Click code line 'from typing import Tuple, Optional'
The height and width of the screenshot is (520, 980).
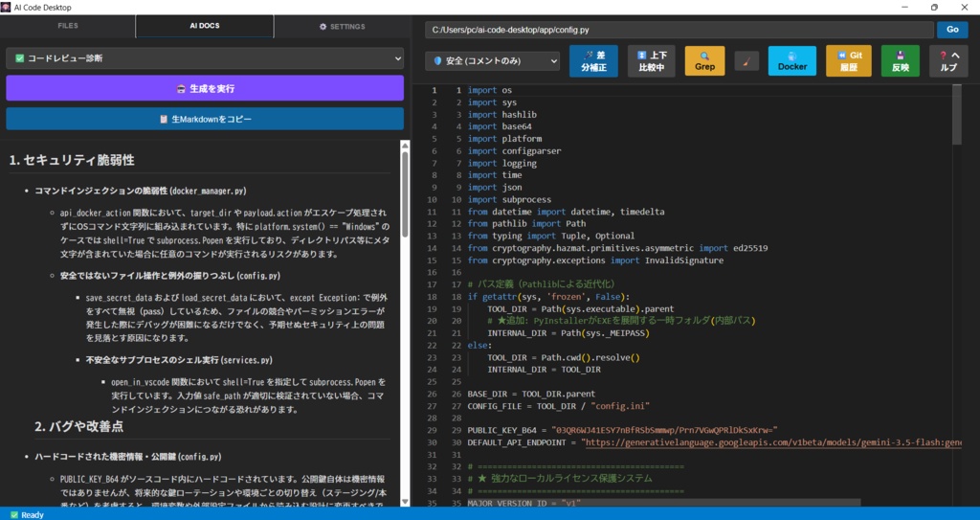click(x=550, y=236)
